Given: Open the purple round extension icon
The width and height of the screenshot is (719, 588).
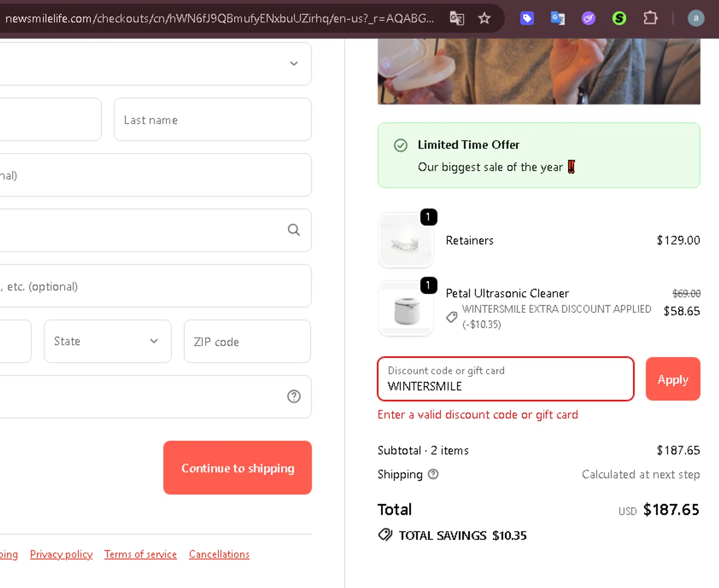Looking at the screenshot, I should coord(588,18).
